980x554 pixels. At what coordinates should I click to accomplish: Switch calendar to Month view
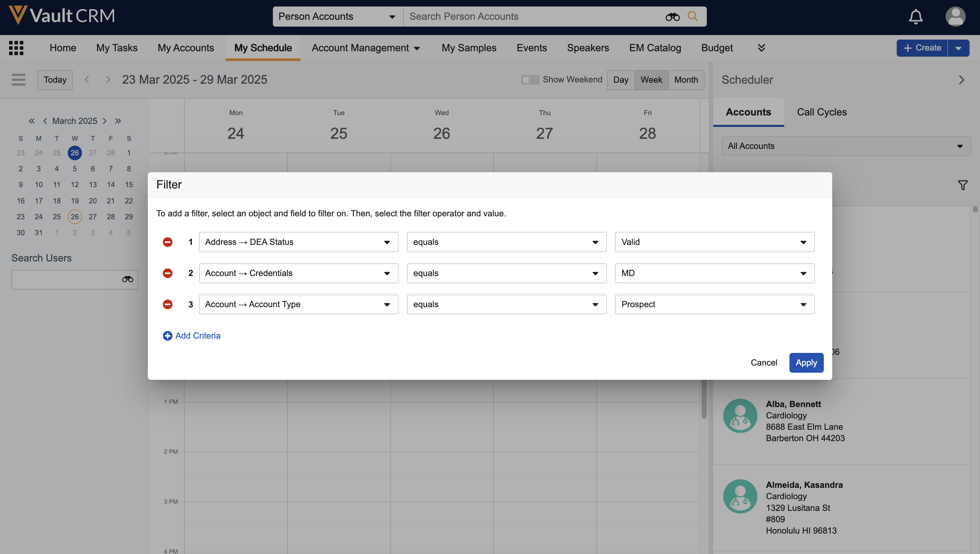pos(686,80)
